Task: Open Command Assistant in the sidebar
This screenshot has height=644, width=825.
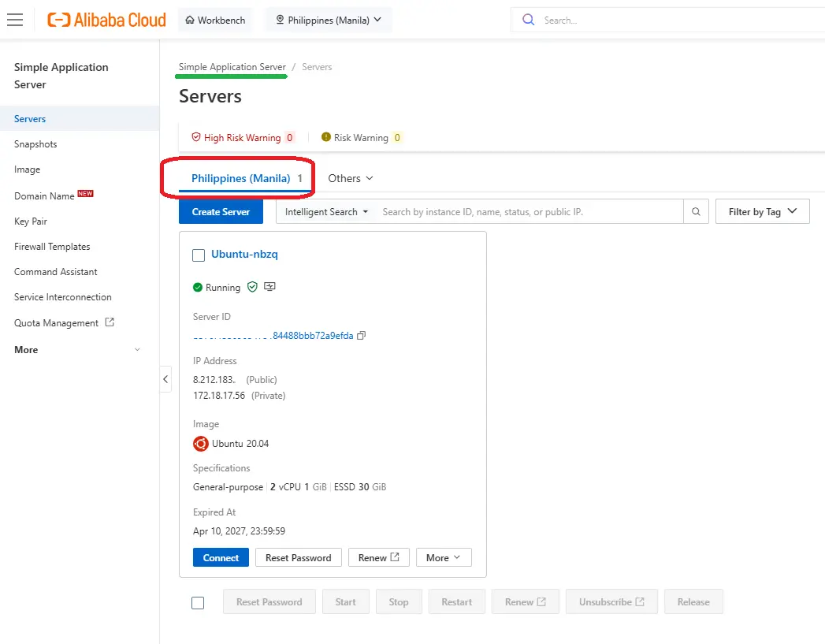Action: [55, 271]
